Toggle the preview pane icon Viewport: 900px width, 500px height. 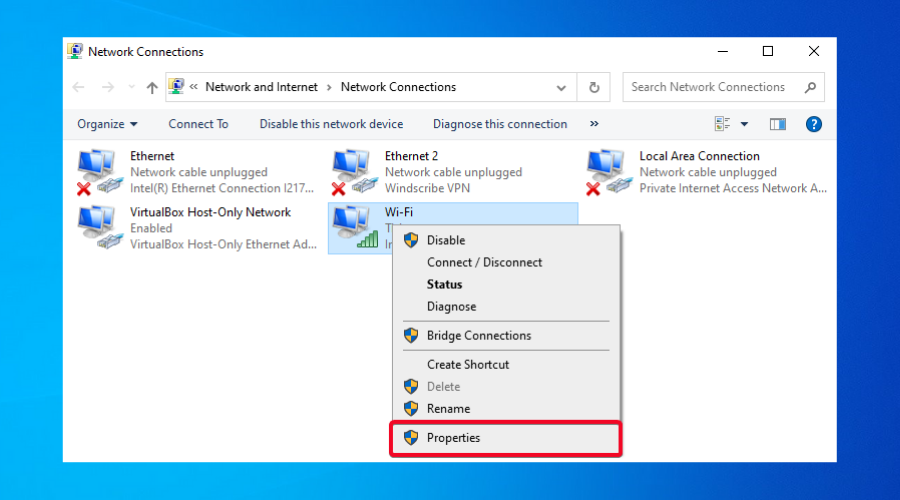778,124
